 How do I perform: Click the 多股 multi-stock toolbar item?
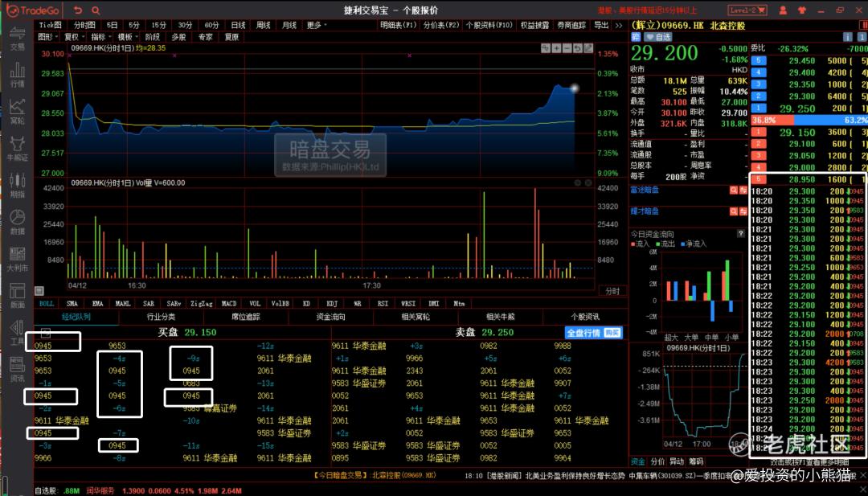178,37
